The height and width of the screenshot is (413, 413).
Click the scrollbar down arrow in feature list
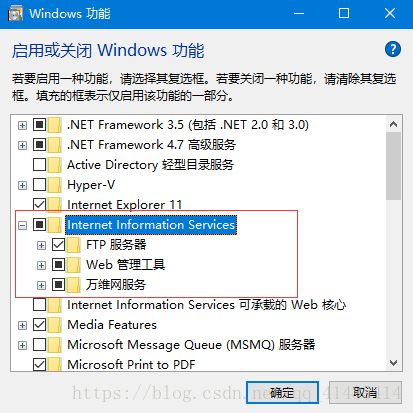click(393, 363)
